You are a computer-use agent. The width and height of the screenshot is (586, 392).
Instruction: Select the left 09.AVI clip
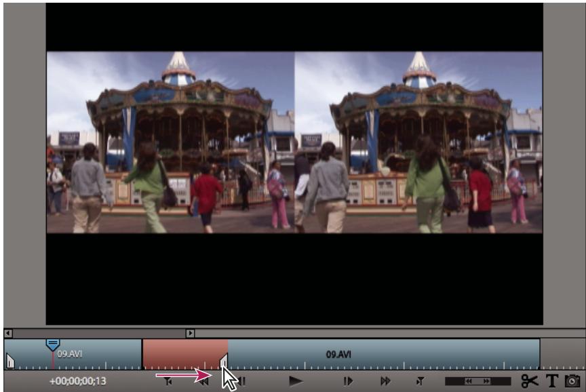[x=73, y=354]
